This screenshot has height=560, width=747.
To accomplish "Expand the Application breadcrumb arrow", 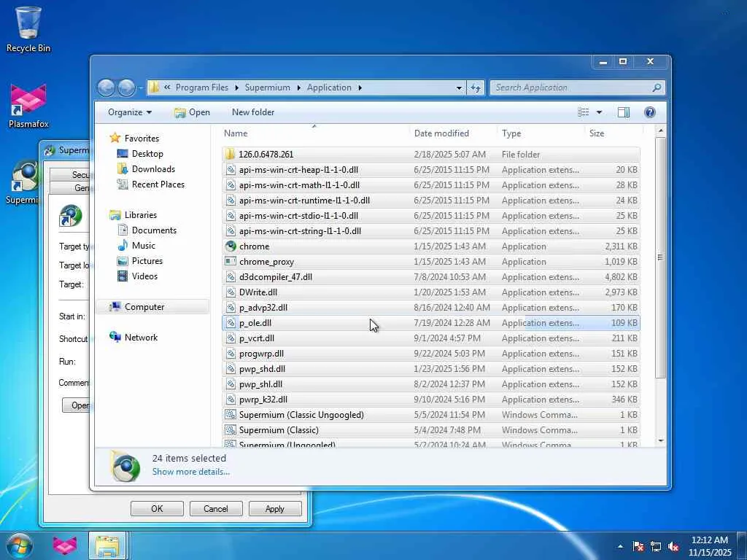I will point(360,87).
